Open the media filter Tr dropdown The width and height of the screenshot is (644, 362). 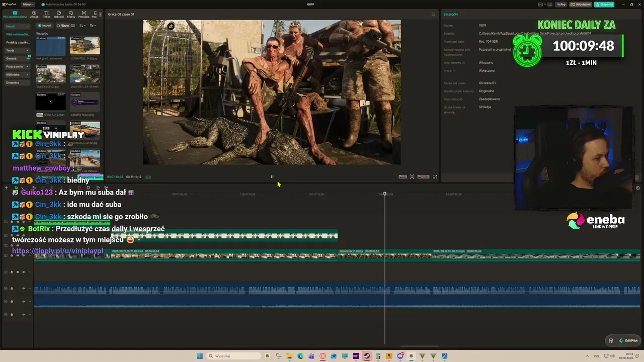93,26
